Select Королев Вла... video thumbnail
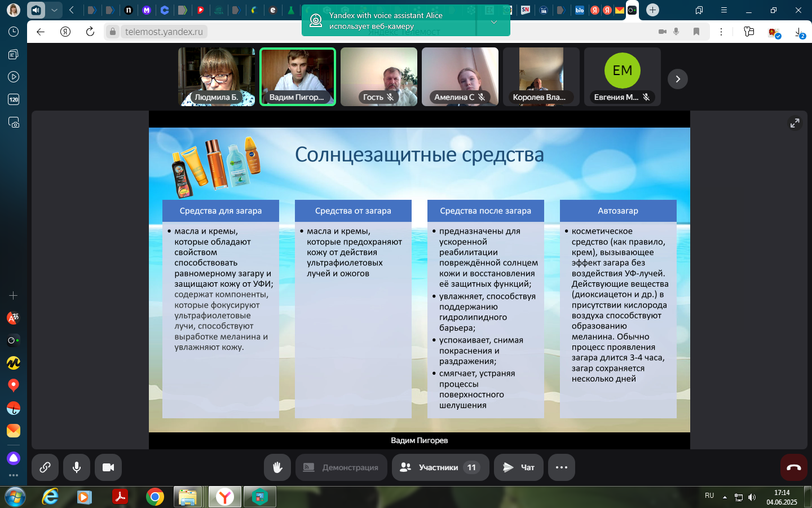Viewport: 812px width, 508px height. click(x=541, y=77)
